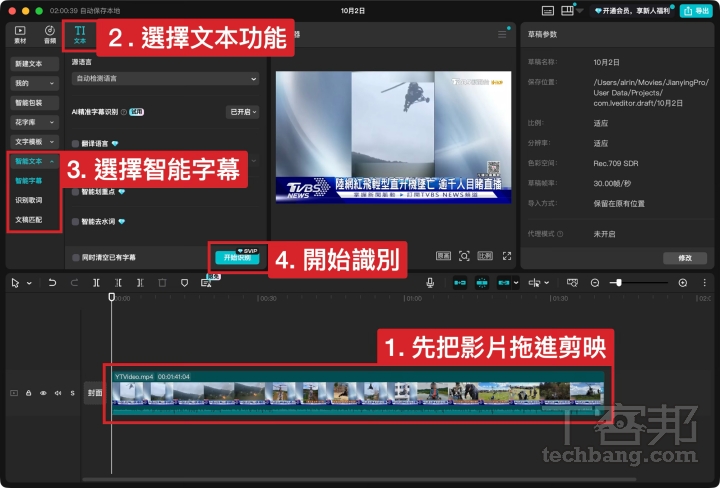Click the 新建文本 sidebar item
720x488 pixels.
34,64
